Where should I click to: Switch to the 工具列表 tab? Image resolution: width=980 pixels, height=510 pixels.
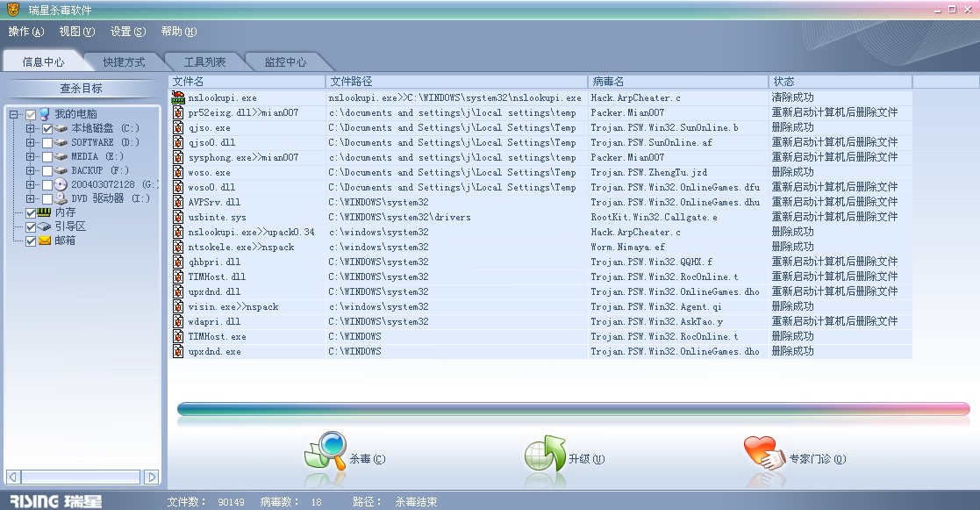204,61
